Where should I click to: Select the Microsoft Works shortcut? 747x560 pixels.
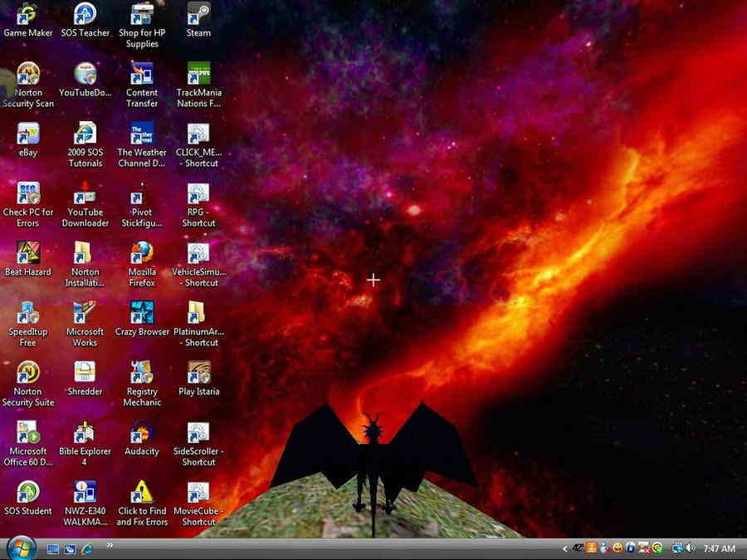(x=85, y=324)
